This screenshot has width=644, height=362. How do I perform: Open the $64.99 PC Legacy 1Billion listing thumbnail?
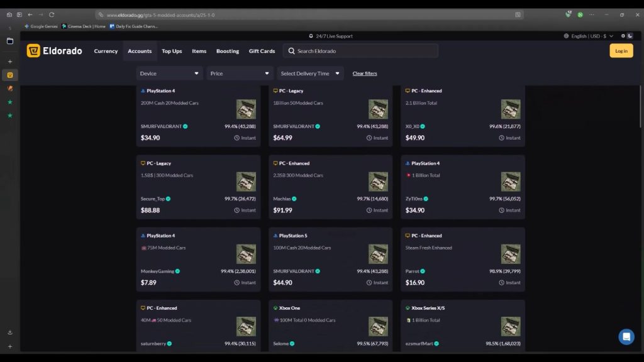click(x=378, y=109)
